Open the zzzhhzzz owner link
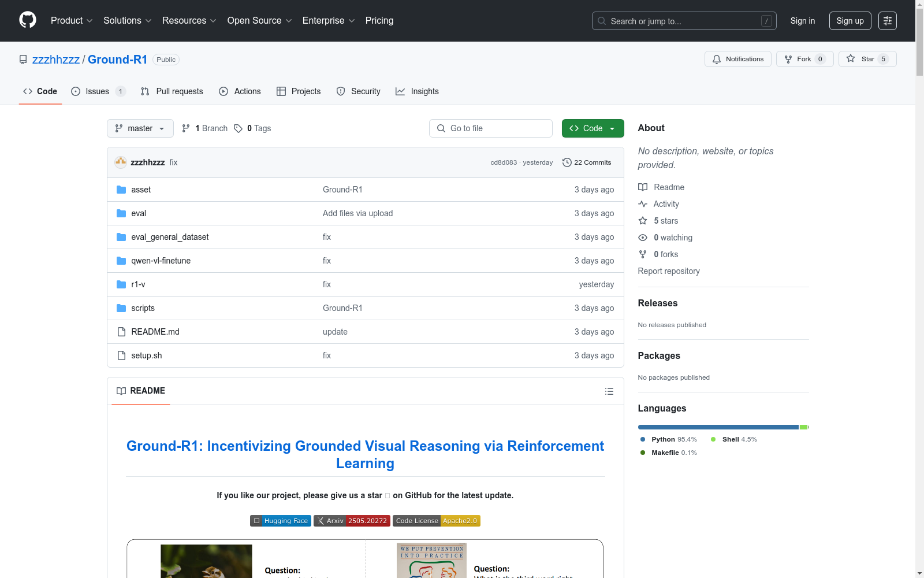The width and height of the screenshot is (924, 578). point(56,60)
